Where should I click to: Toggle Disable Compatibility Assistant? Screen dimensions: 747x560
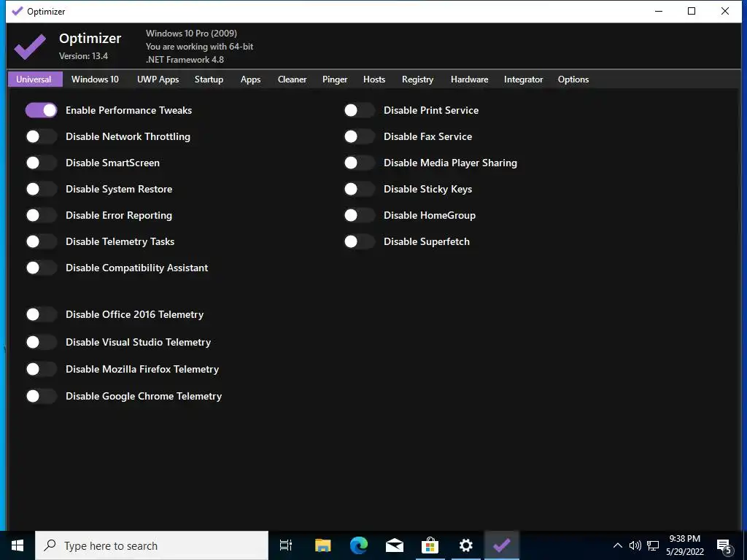[41, 268]
